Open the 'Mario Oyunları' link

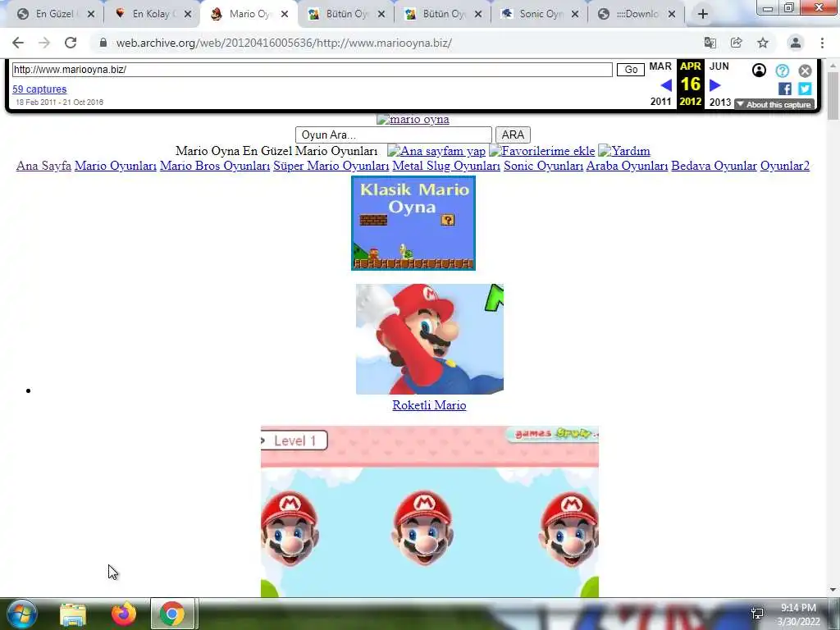click(116, 166)
